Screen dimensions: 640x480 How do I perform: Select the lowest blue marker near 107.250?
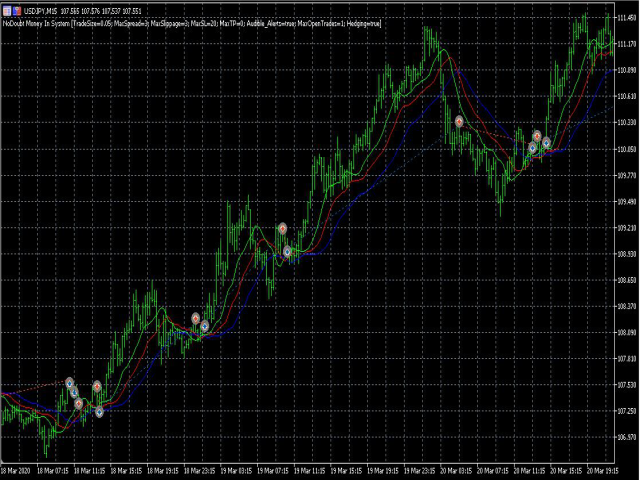tap(99, 412)
